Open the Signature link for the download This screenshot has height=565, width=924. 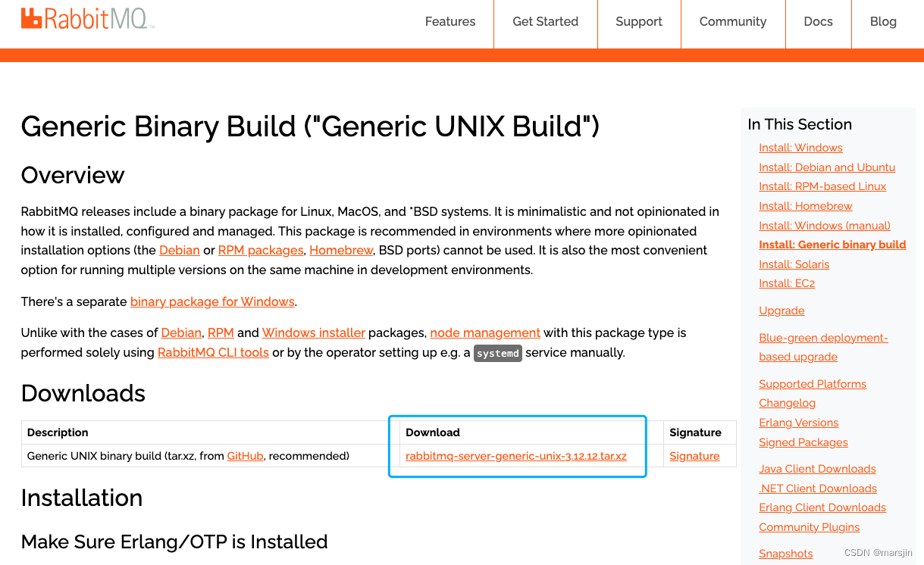pyautogui.click(x=694, y=455)
